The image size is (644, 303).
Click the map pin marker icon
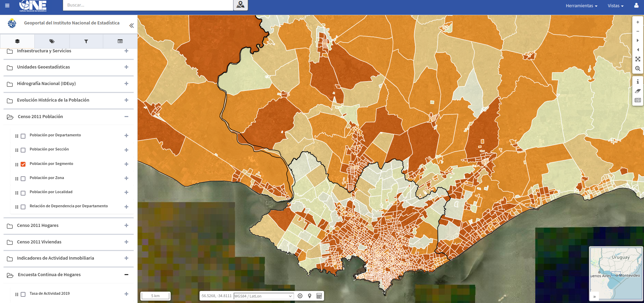click(310, 296)
